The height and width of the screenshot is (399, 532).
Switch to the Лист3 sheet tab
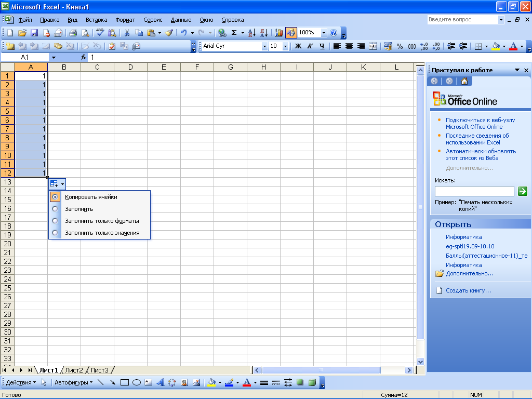click(x=99, y=370)
